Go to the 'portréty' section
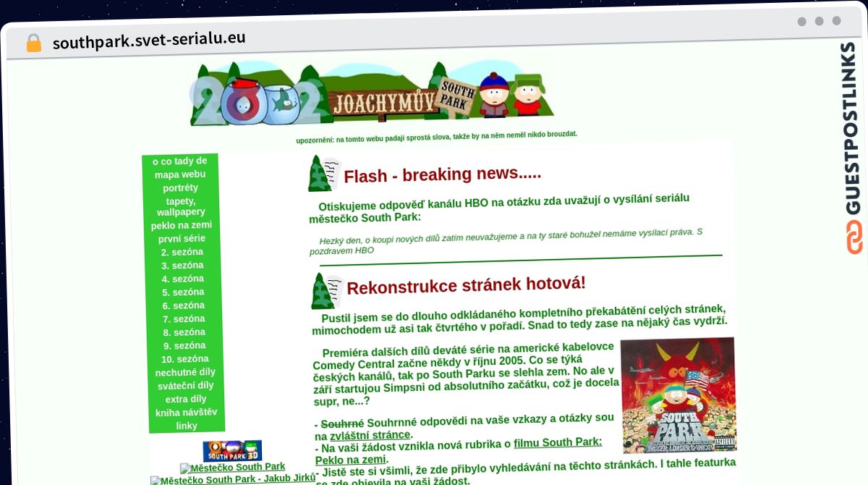 [181, 187]
